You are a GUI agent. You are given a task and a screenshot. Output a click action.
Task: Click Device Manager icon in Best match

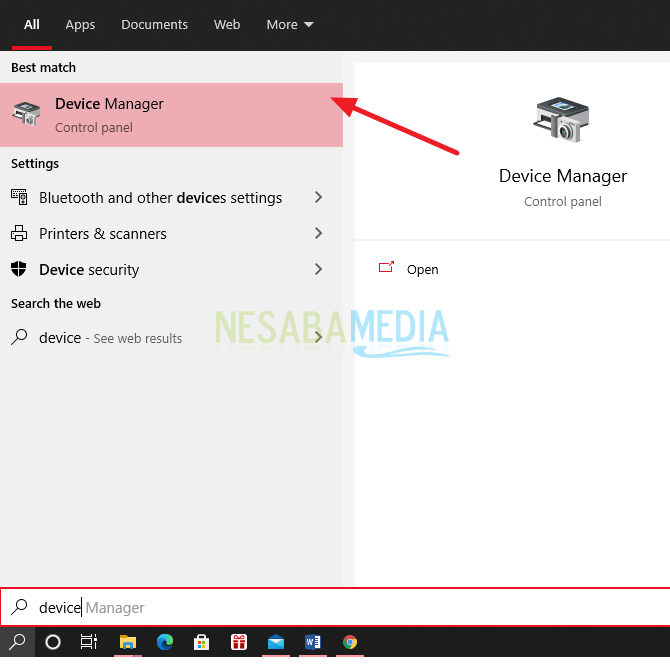pyautogui.click(x=26, y=114)
